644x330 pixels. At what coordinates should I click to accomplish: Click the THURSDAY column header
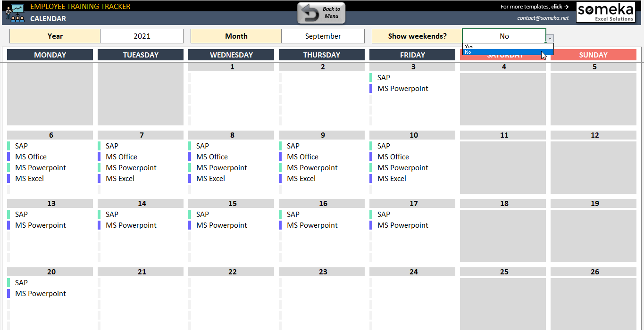(322, 55)
